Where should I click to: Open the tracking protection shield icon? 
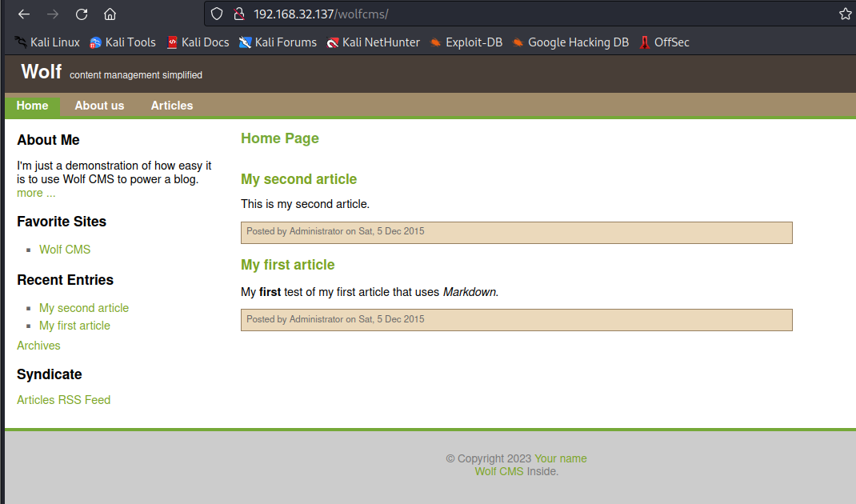[x=217, y=14]
